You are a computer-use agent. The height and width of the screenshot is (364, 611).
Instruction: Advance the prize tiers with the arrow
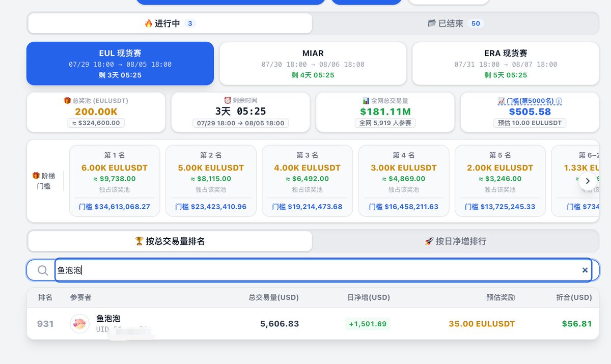pos(588,181)
